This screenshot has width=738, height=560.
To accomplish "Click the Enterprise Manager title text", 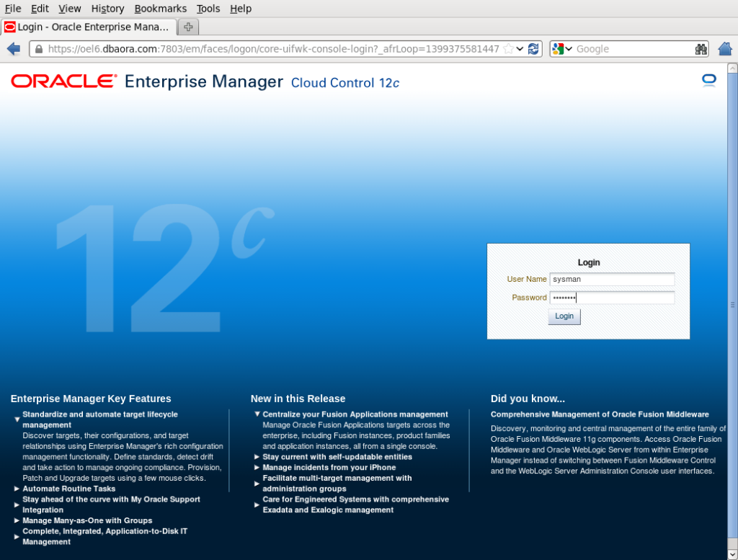I will coord(204,81).
